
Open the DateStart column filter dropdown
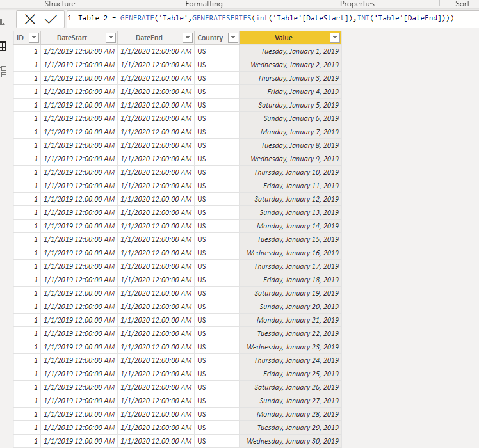click(111, 38)
